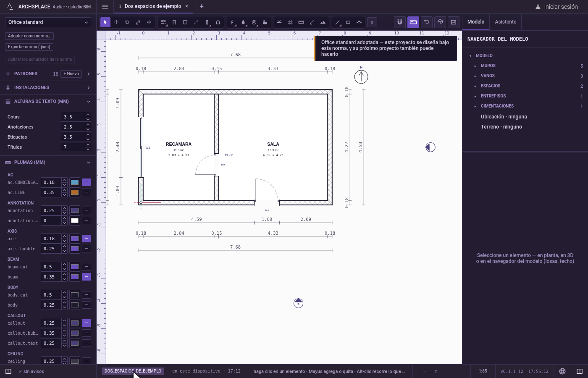Screen dimensions: 588x378
Task: Open the Office standard dropdown
Action: click(48, 22)
